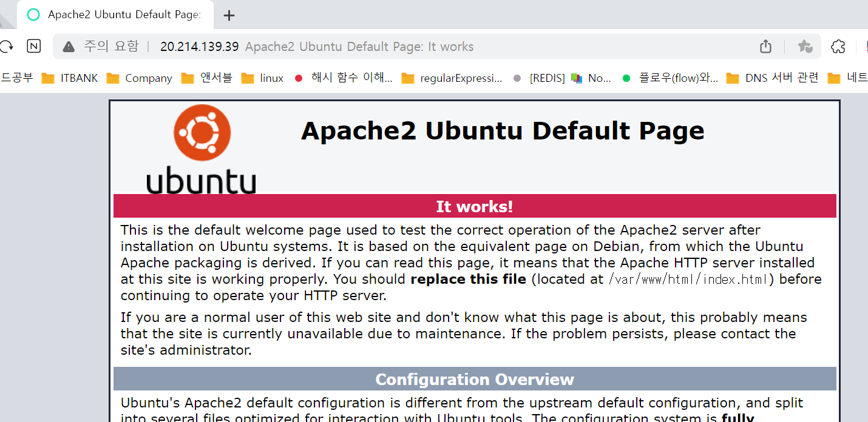868x422 pixels.
Task: Open the [REDIS] bookmark
Action: coord(538,78)
